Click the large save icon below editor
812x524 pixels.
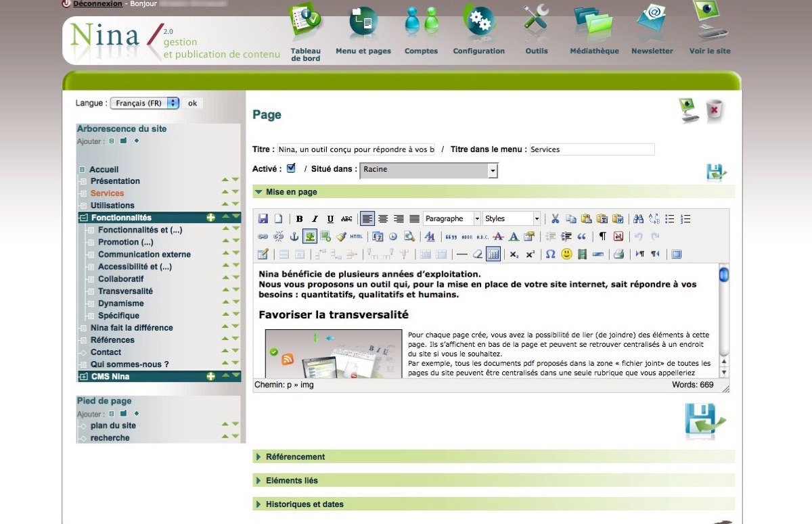click(x=704, y=421)
